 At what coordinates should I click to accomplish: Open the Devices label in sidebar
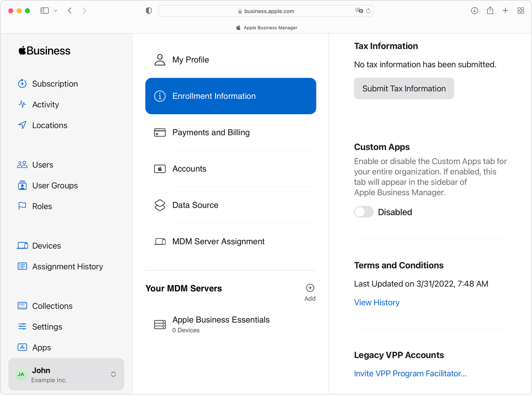pos(46,246)
